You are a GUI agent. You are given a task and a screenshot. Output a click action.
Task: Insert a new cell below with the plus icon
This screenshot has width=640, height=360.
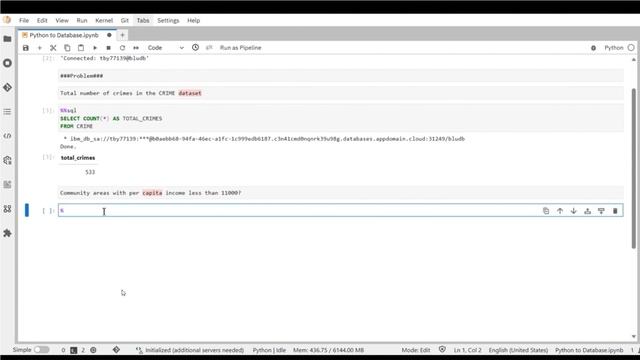(40, 48)
